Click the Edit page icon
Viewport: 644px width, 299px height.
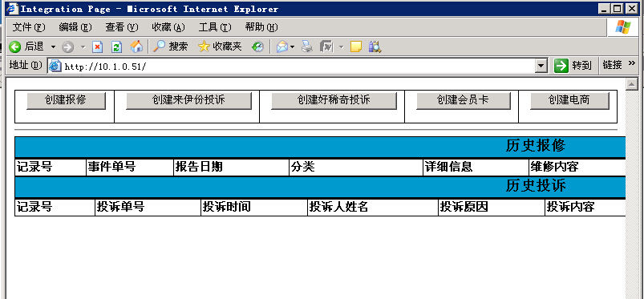[x=326, y=46]
